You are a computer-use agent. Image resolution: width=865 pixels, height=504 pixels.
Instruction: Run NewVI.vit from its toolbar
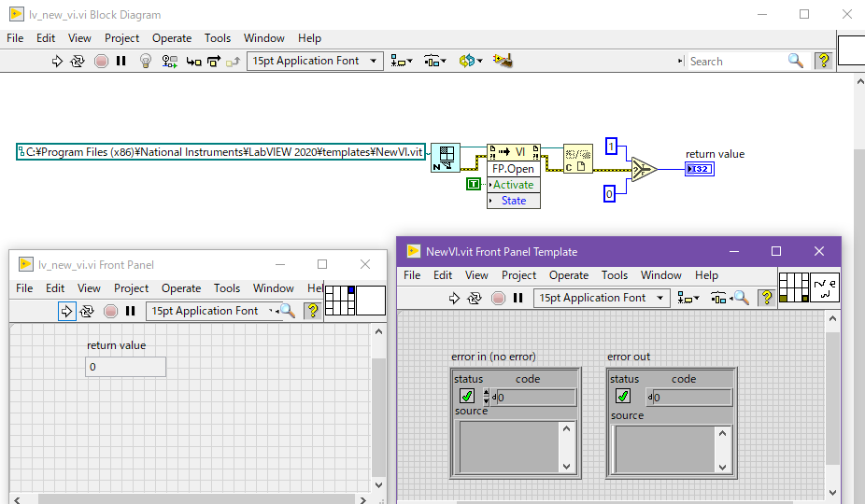pos(454,299)
